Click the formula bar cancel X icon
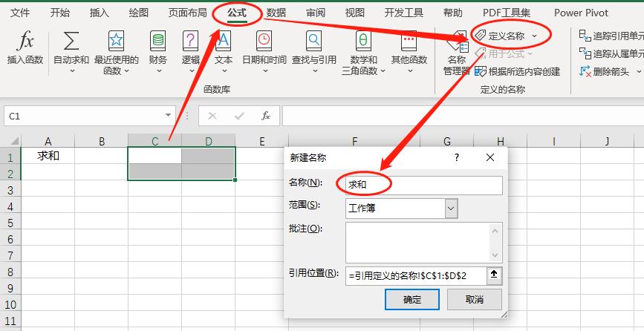The height and width of the screenshot is (331, 644). tap(212, 116)
